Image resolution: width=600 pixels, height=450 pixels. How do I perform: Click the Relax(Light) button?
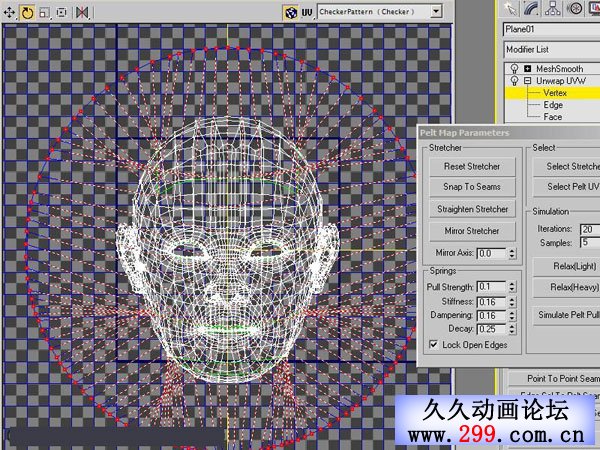(x=567, y=266)
